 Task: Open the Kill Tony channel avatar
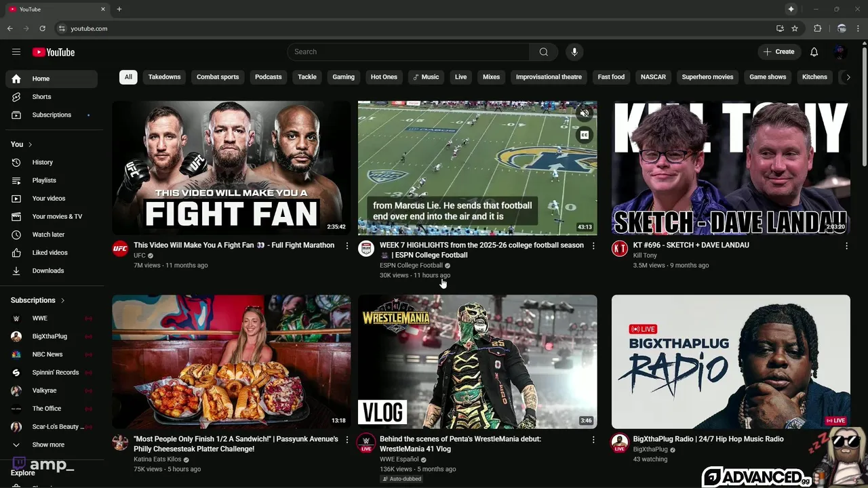click(x=620, y=249)
